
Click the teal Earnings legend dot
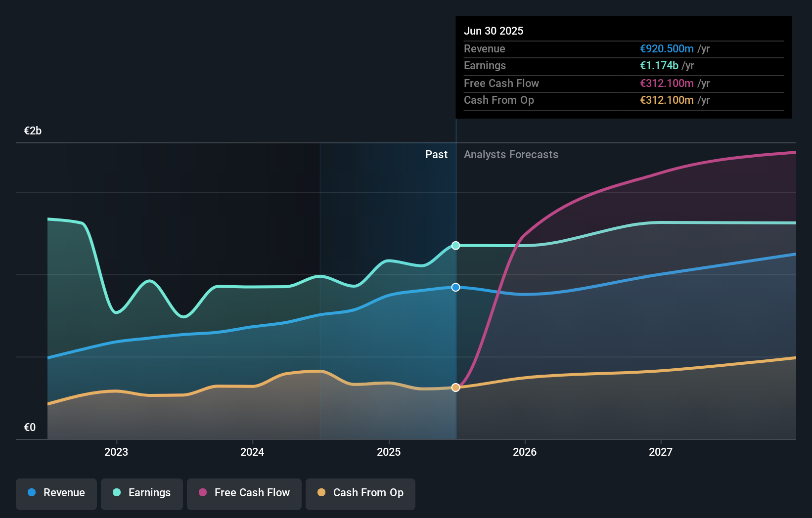pos(117,493)
